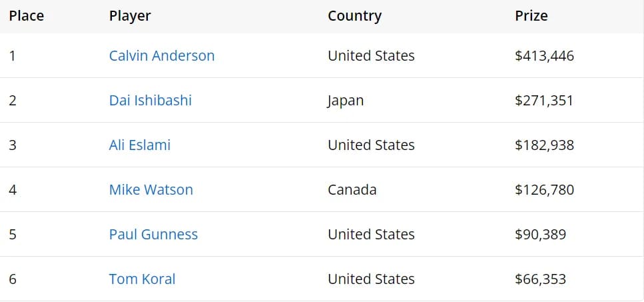
Task: Click the Japan country cell
Action: point(346,101)
